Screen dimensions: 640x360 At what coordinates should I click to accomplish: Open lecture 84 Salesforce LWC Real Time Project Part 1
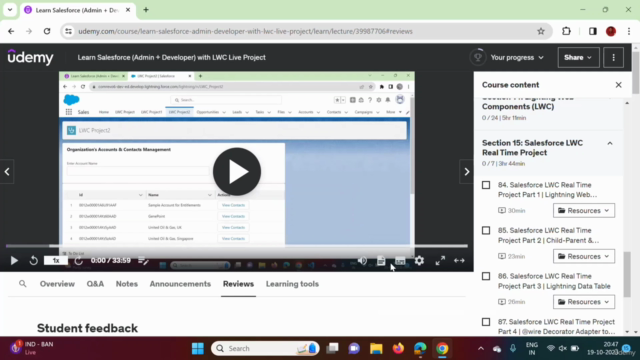click(547, 190)
